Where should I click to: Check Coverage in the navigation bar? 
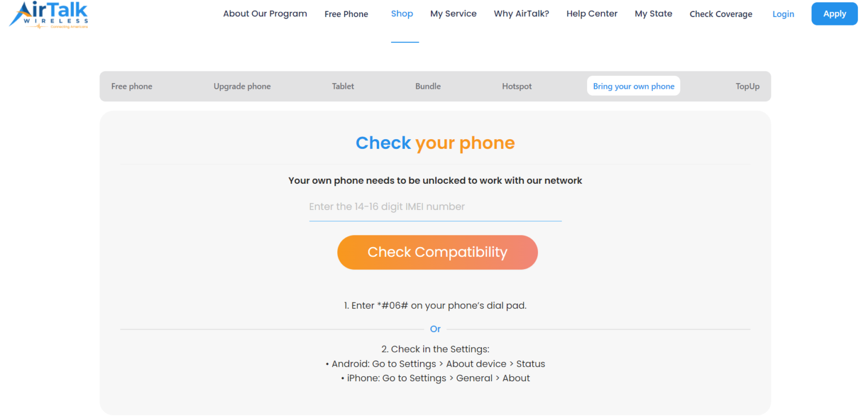click(x=721, y=14)
